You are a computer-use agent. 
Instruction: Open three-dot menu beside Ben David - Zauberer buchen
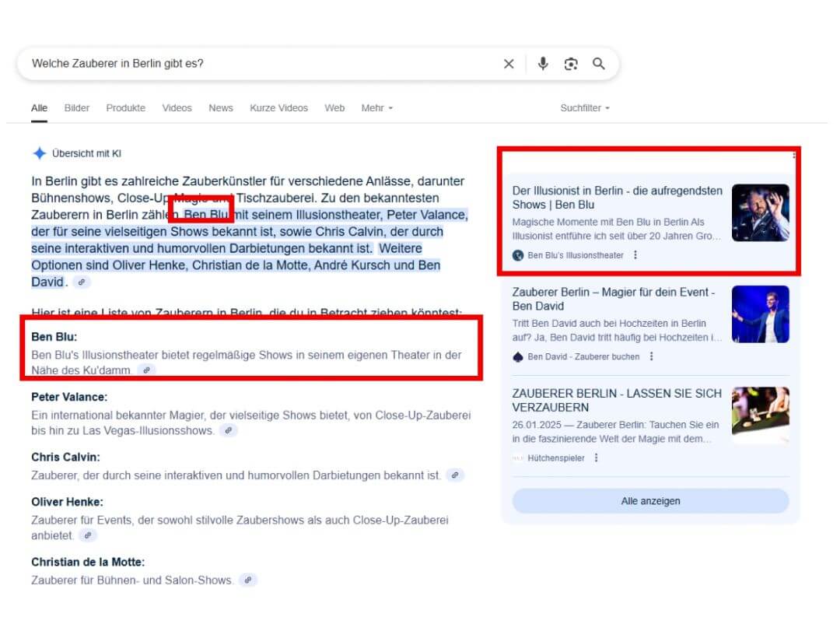[652, 356]
